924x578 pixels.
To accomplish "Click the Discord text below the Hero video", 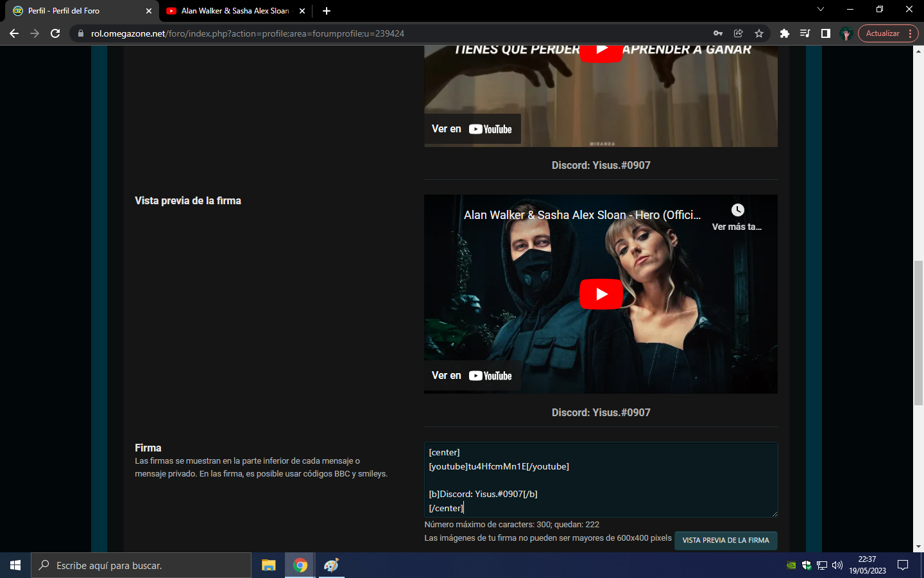I will click(x=601, y=413).
